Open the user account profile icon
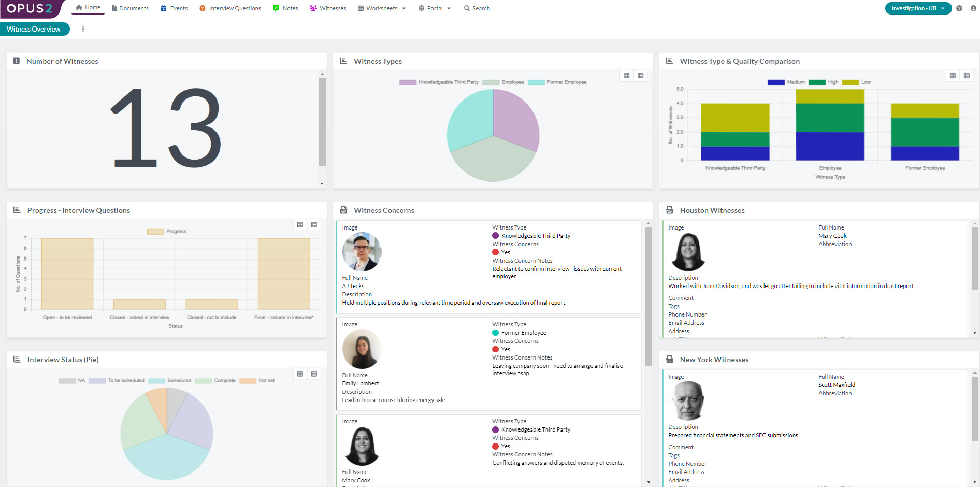Image resolution: width=980 pixels, height=487 pixels. [x=973, y=8]
